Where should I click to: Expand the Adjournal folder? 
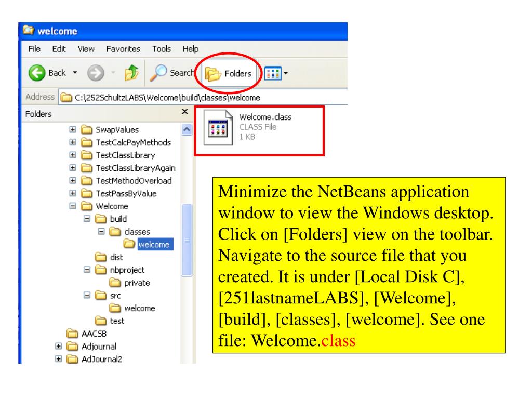pyautogui.click(x=58, y=346)
